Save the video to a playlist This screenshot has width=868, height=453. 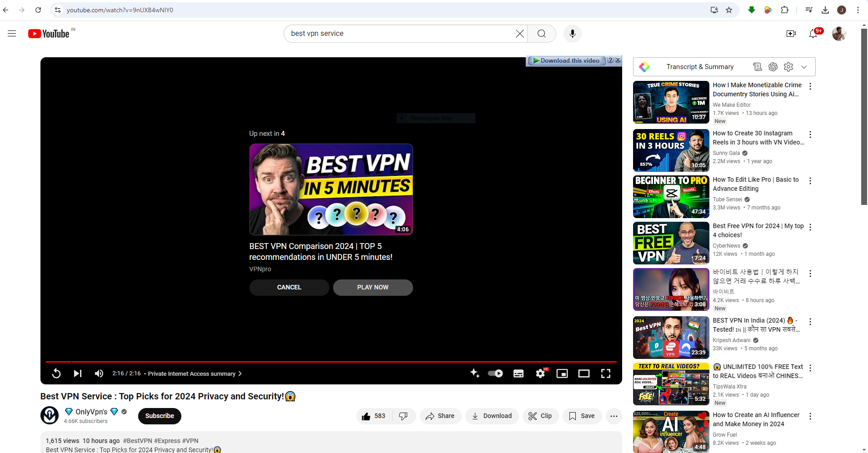coord(582,416)
